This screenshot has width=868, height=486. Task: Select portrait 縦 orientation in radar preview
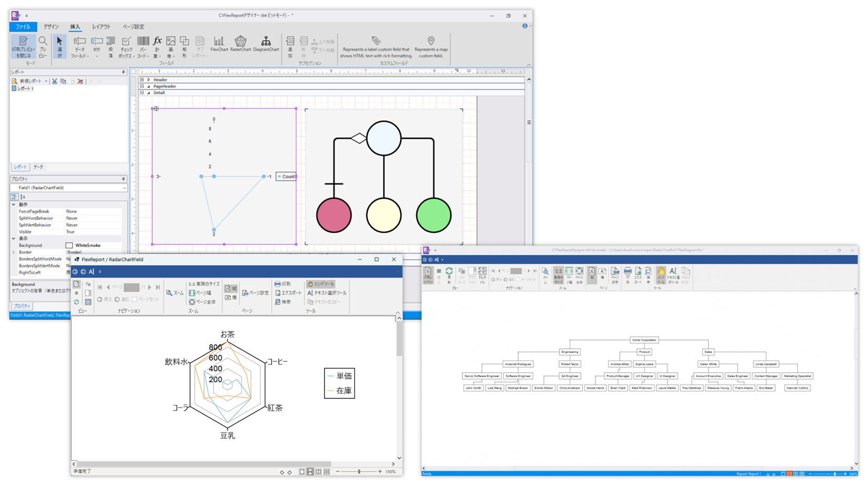tap(230, 288)
